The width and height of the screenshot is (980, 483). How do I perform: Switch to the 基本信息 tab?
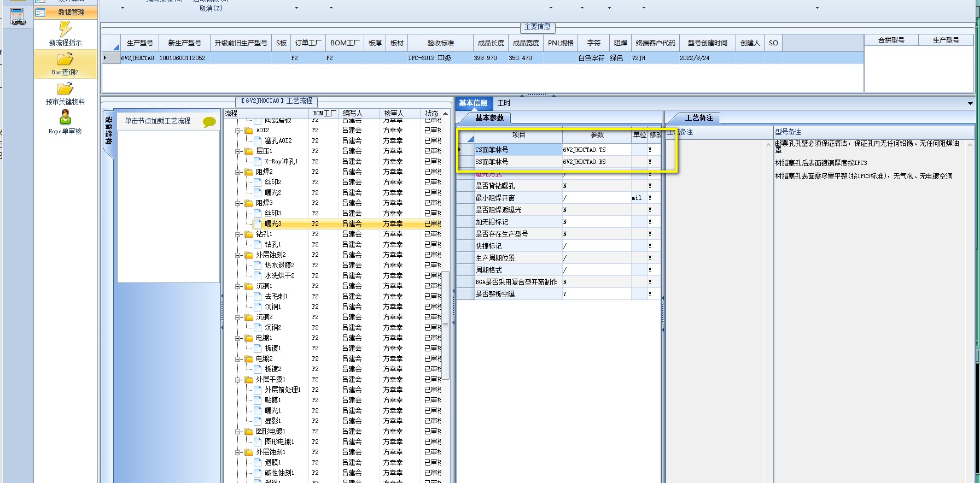pyautogui.click(x=473, y=103)
